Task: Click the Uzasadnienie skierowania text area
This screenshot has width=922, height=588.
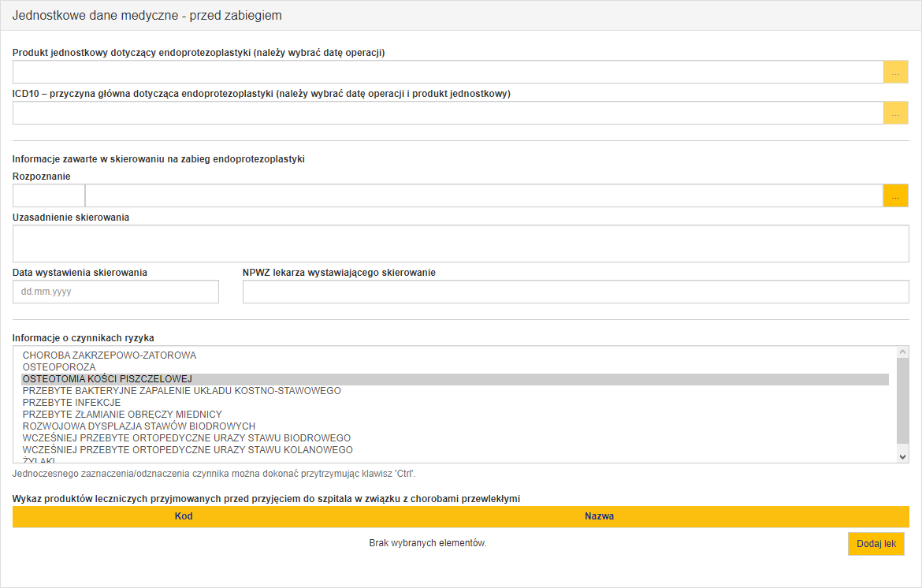Action: 460,244
